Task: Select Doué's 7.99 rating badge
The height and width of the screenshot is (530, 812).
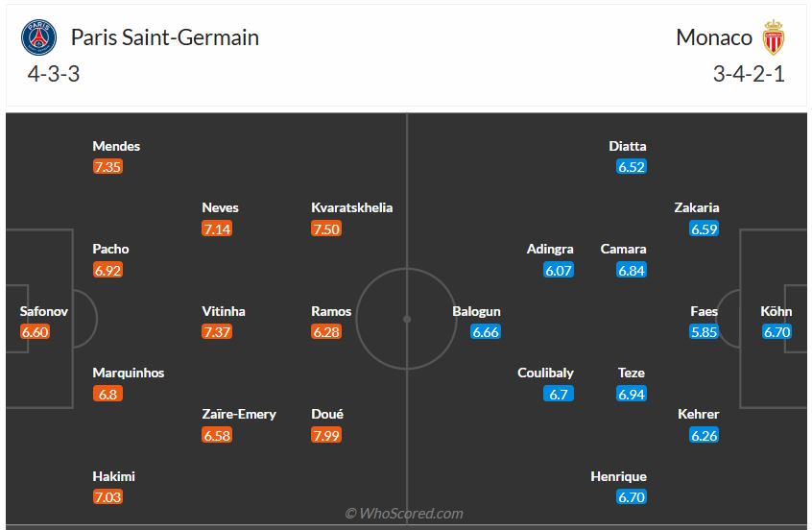Action: click(x=326, y=436)
